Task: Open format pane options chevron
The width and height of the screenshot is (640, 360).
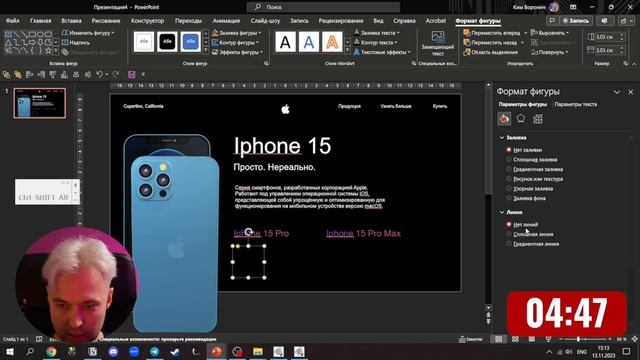Action: pos(617,92)
